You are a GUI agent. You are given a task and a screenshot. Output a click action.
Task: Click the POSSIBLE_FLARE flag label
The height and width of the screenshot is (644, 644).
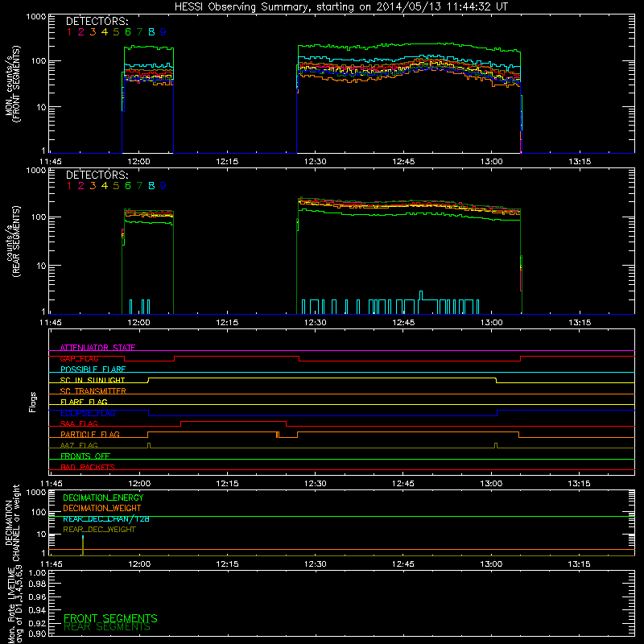tap(93, 369)
